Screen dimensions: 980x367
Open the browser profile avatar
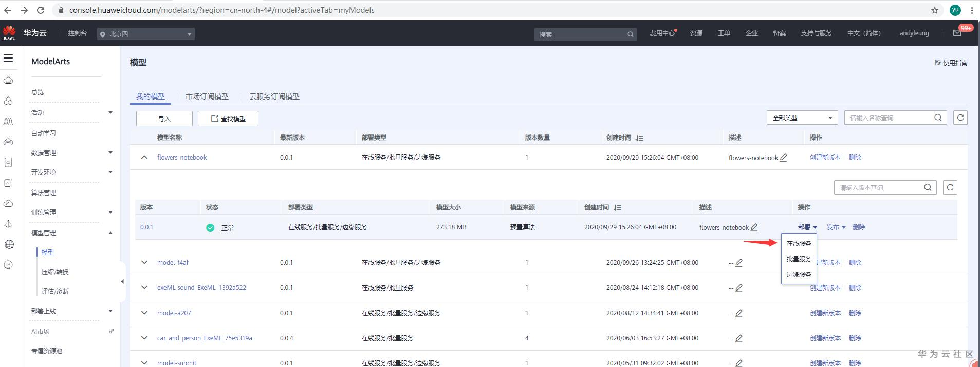(x=955, y=10)
